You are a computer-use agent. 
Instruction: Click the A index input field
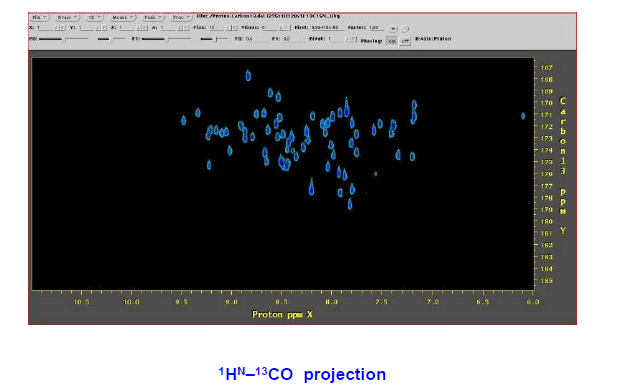click(168, 28)
